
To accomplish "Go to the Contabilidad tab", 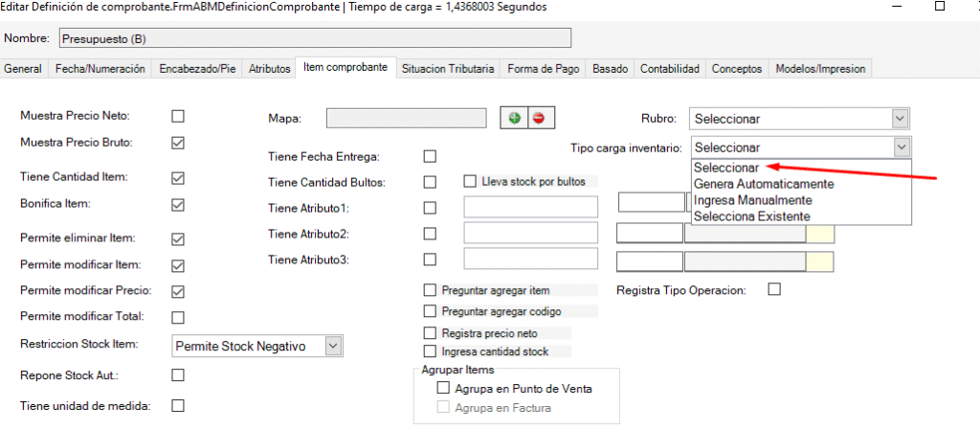I will pyautogui.click(x=670, y=69).
